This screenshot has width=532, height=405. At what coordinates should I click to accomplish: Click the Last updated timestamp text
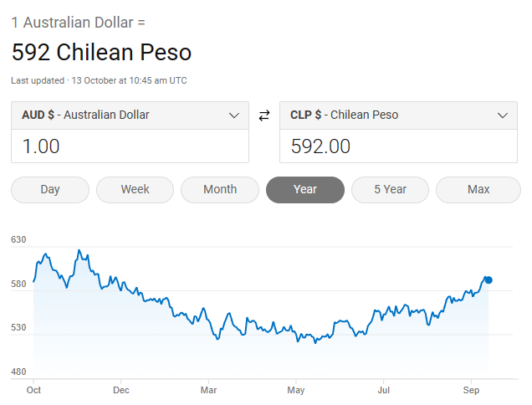[99, 80]
